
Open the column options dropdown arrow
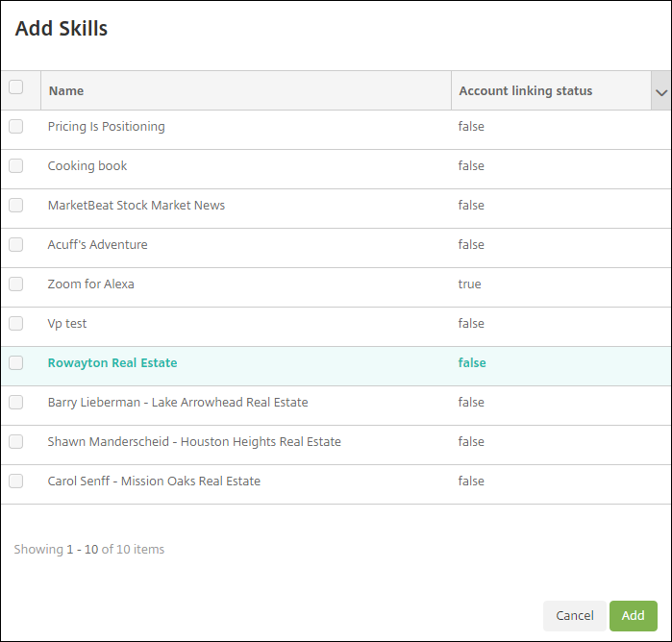[x=660, y=92]
